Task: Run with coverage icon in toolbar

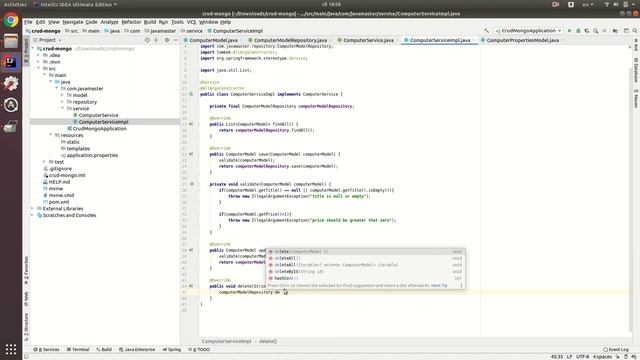Action: pos(587,31)
